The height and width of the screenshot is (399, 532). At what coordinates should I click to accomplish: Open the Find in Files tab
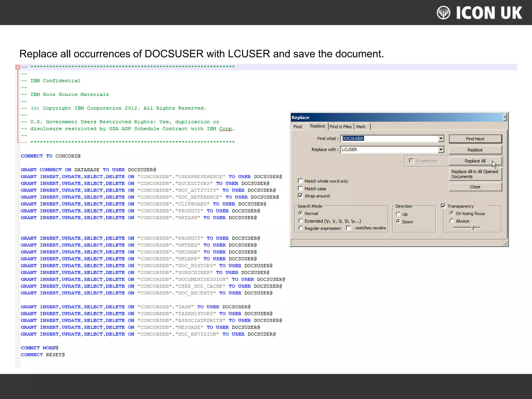341,127
